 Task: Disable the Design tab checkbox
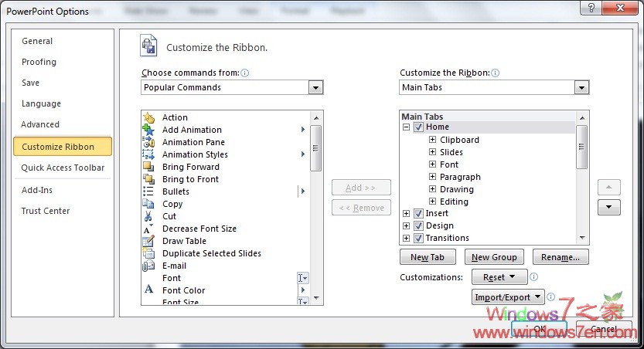pos(418,225)
